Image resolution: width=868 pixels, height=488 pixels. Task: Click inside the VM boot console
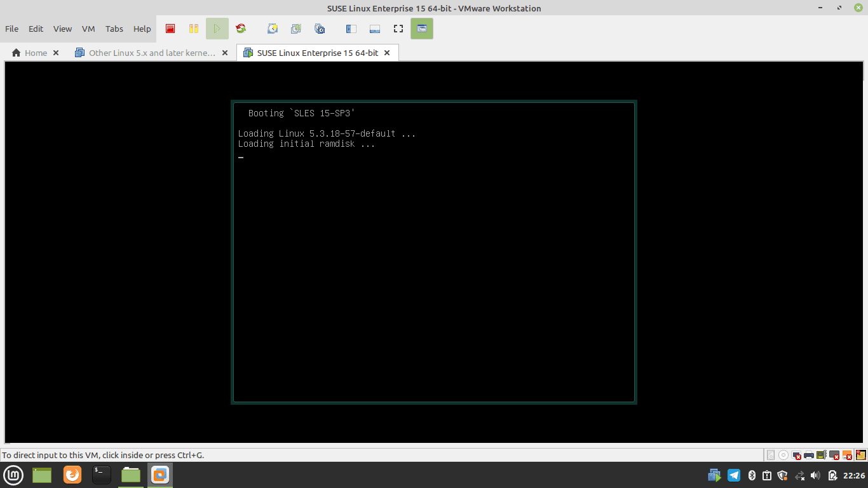[434, 252]
